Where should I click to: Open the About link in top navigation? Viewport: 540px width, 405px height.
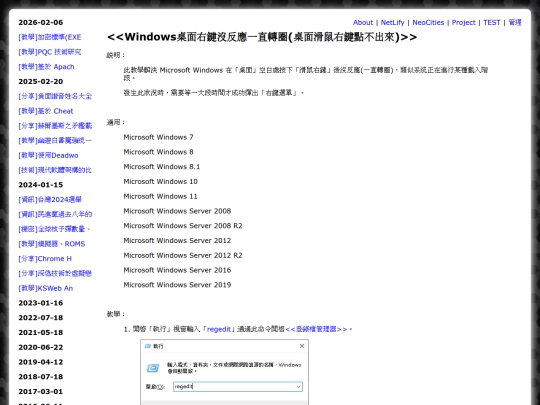coord(363,22)
